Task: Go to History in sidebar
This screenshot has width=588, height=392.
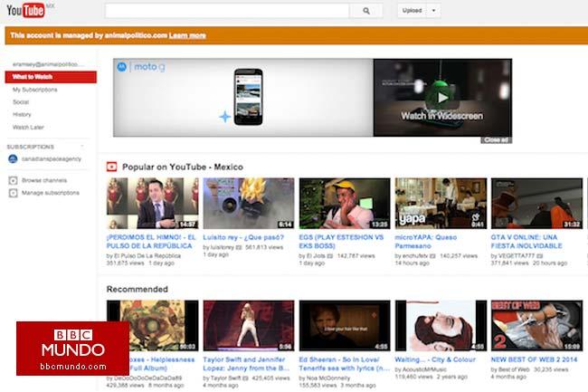Action: [22, 115]
